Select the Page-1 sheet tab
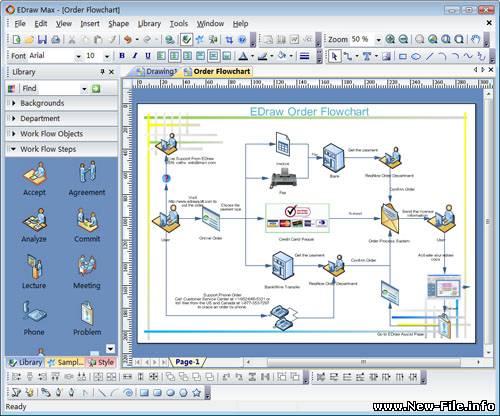500x416 pixels. 187,362
